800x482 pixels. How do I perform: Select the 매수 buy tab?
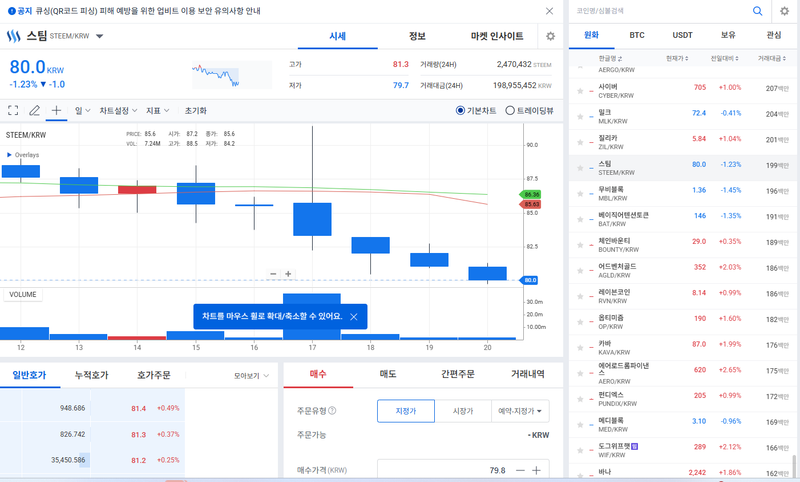point(318,374)
